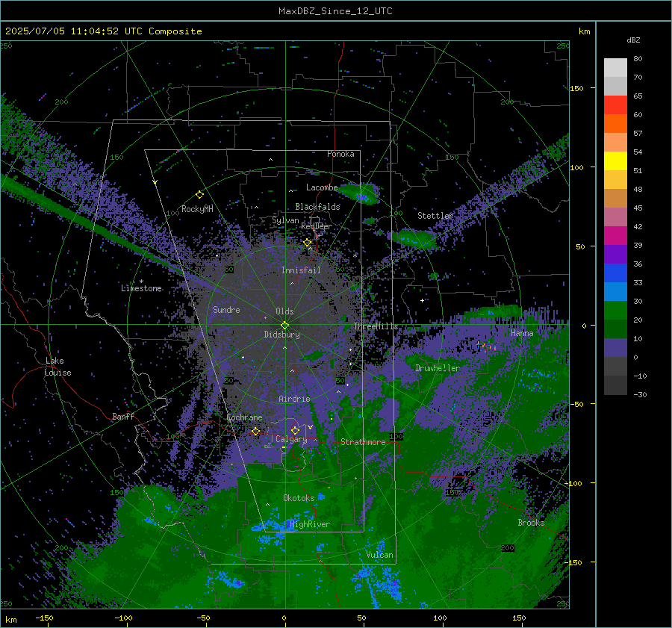Select the yellow 51-54 dBZ legend swatch
Screen dimensions: 672x628
(x=615, y=161)
